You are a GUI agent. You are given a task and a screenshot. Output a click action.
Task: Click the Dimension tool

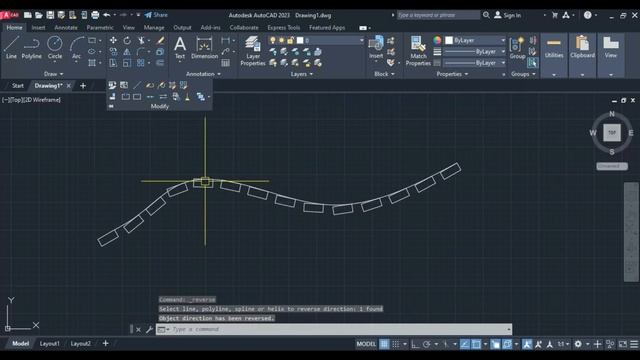click(204, 47)
